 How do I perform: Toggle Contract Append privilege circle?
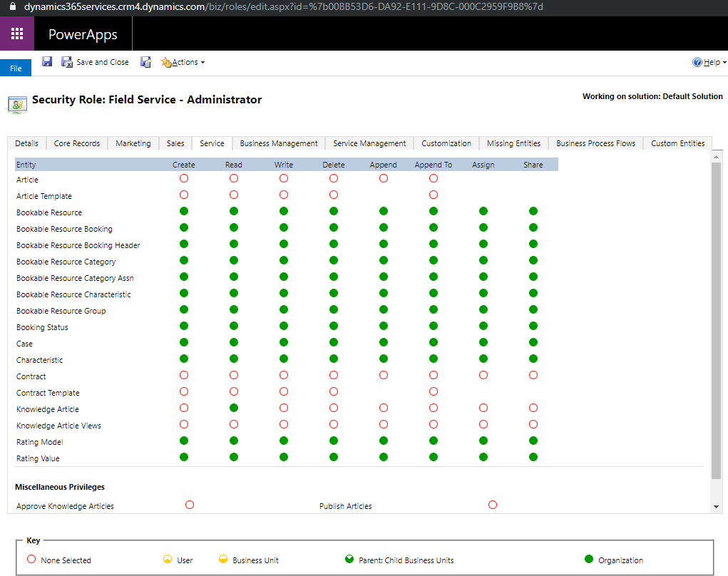click(384, 375)
